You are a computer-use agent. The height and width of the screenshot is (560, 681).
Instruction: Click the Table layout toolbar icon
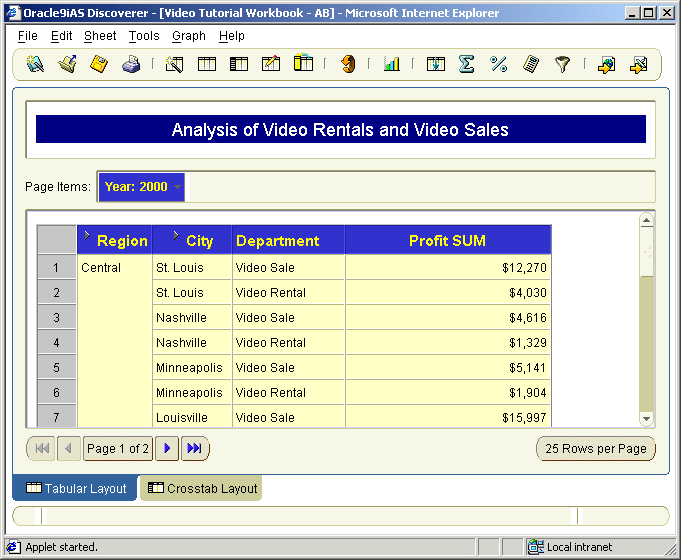click(x=207, y=64)
